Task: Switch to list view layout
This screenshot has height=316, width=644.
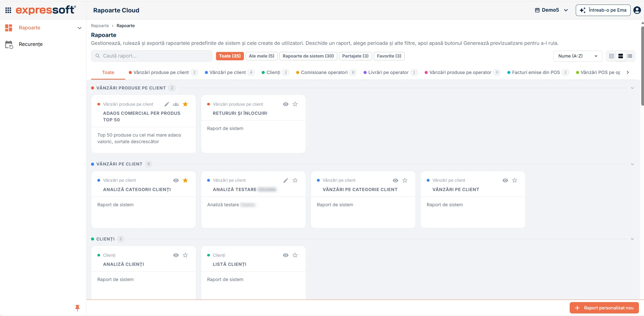Action: (630, 56)
